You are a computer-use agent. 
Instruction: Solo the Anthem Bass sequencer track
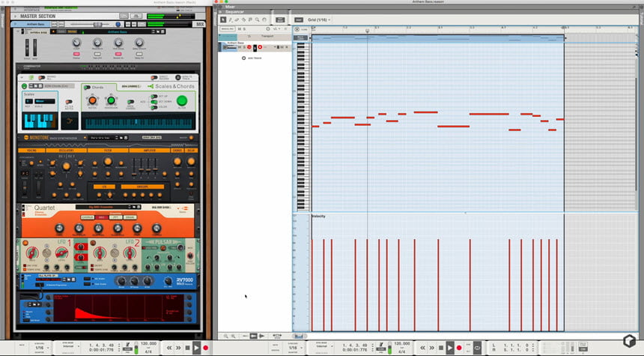coord(244,47)
